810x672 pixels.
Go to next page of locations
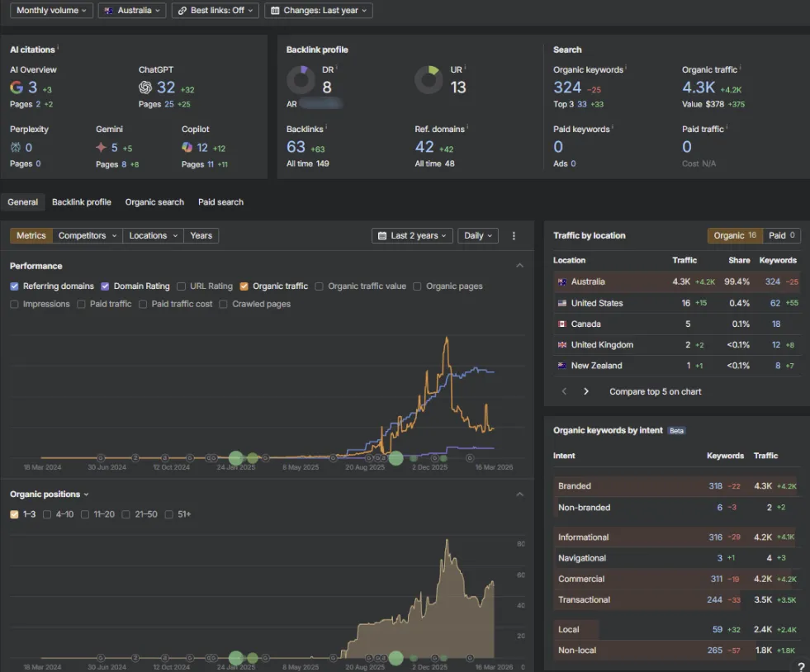[585, 391]
